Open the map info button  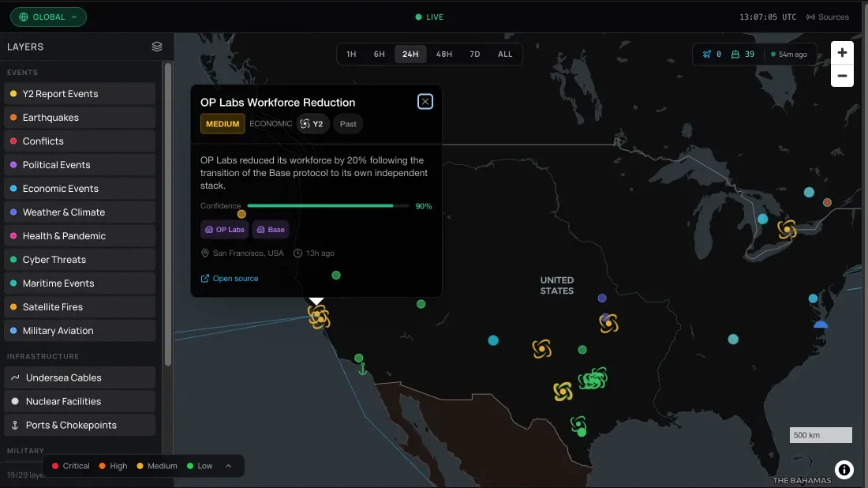pos(844,470)
